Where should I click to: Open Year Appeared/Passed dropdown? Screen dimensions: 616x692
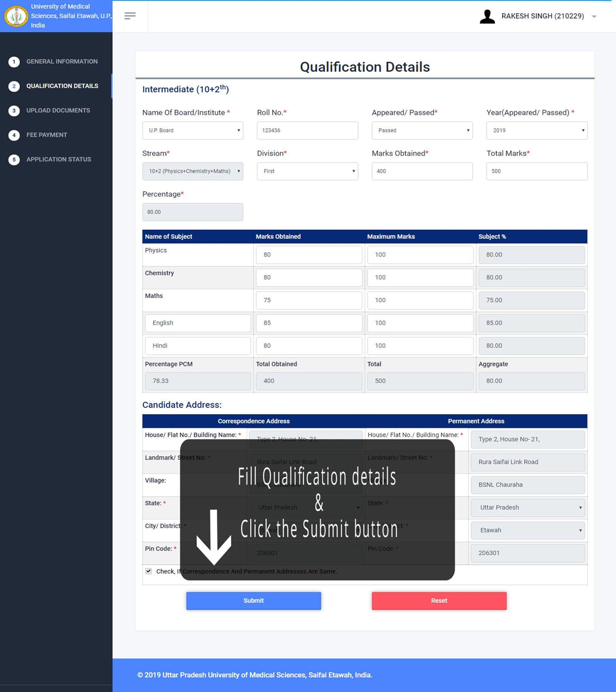[536, 130]
